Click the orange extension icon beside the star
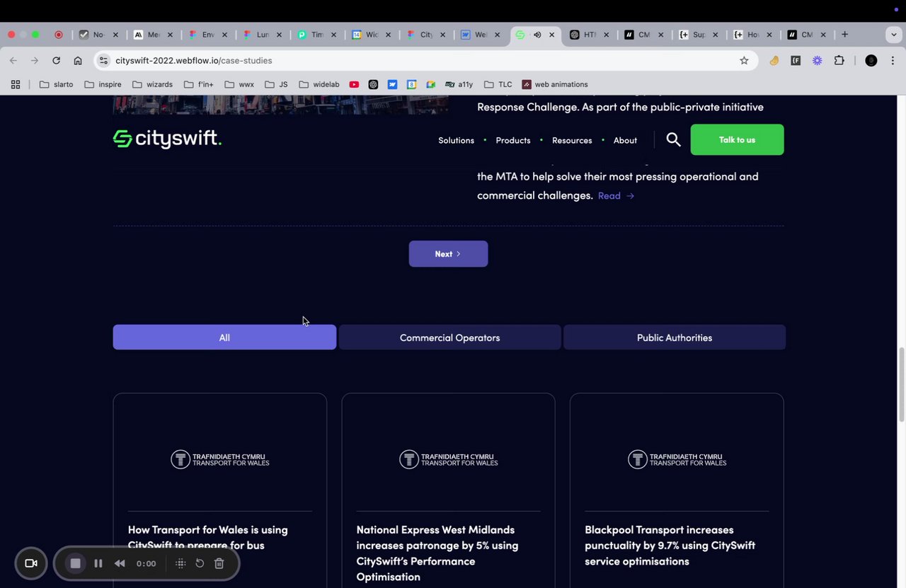This screenshot has height=588, width=906. (x=774, y=61)
